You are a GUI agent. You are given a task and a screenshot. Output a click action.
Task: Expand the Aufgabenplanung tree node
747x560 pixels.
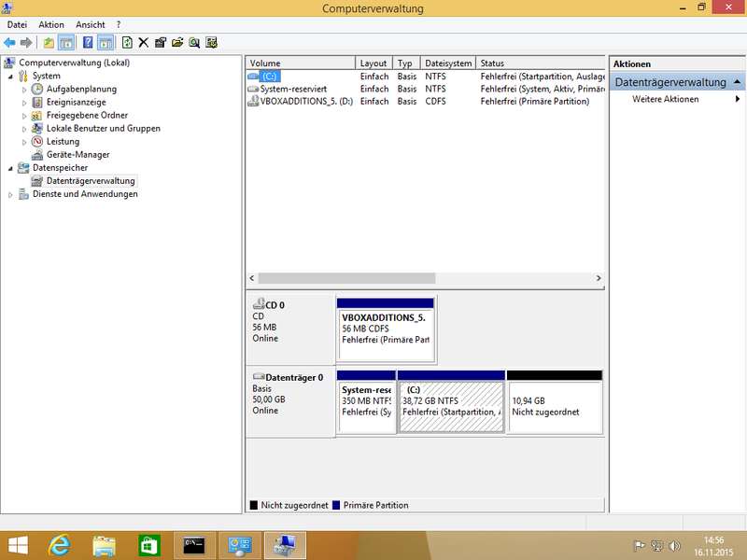(x=24, y=90)
